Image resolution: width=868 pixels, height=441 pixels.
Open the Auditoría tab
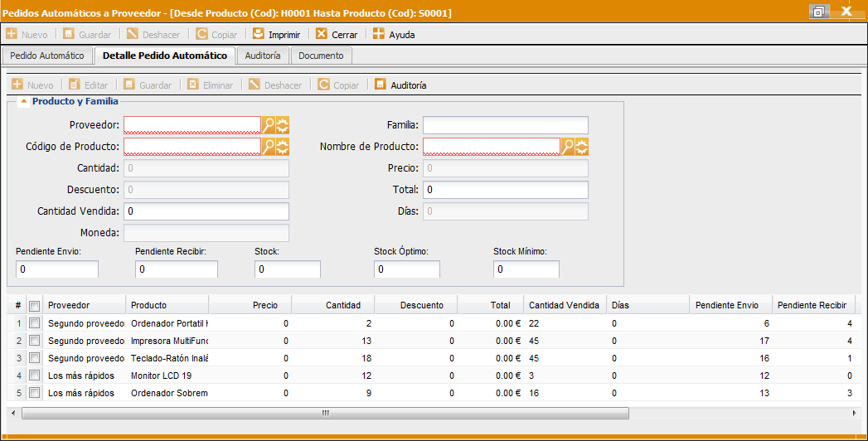coord(263,56)
